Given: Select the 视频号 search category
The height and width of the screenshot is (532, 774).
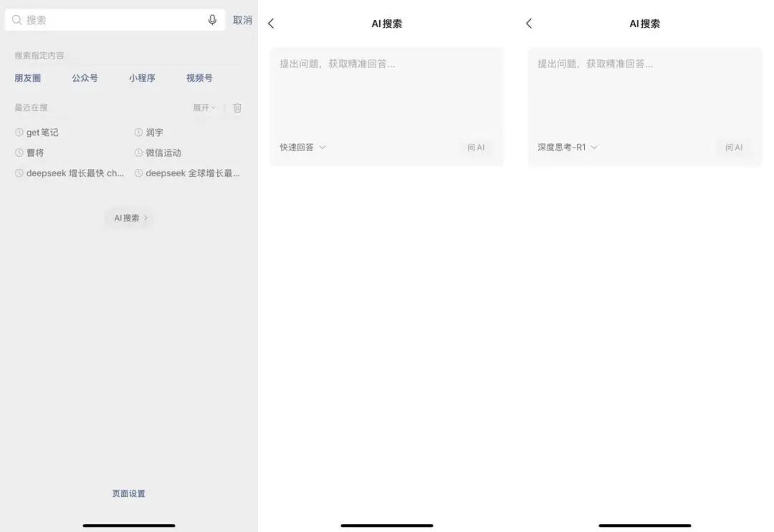Looking at the screenshot, I should pos(199,78).
